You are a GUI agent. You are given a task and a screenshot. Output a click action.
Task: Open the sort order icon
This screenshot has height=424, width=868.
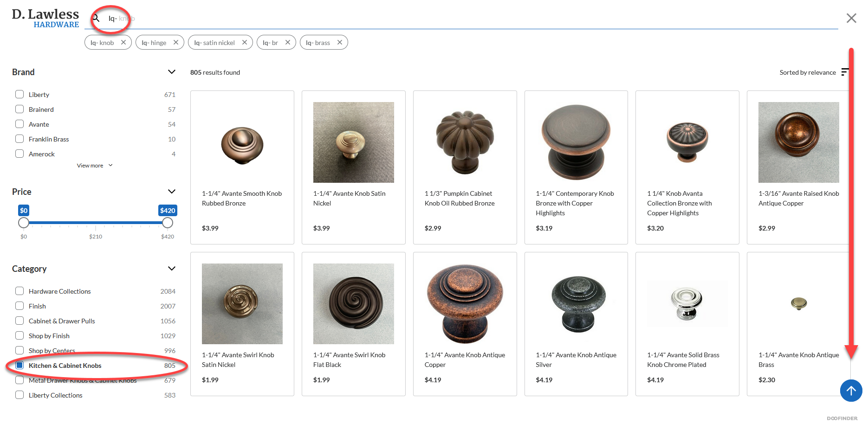845,72
